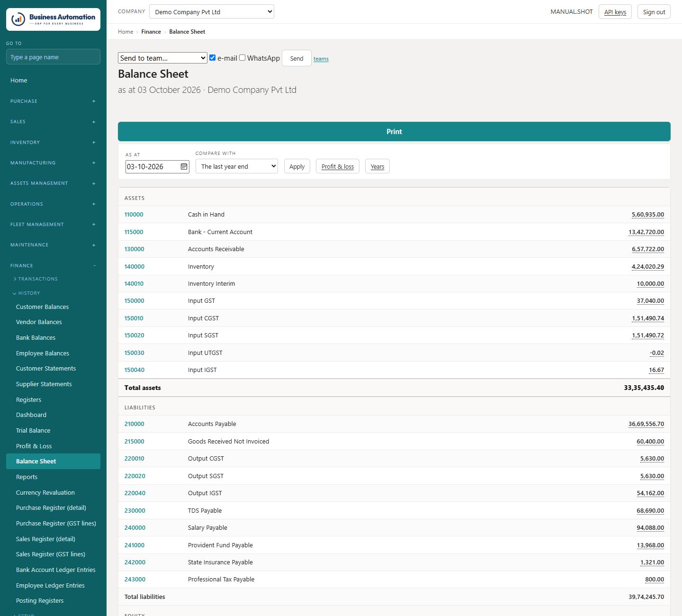Enable the WhatsApp checkbox

click(242, 58)
